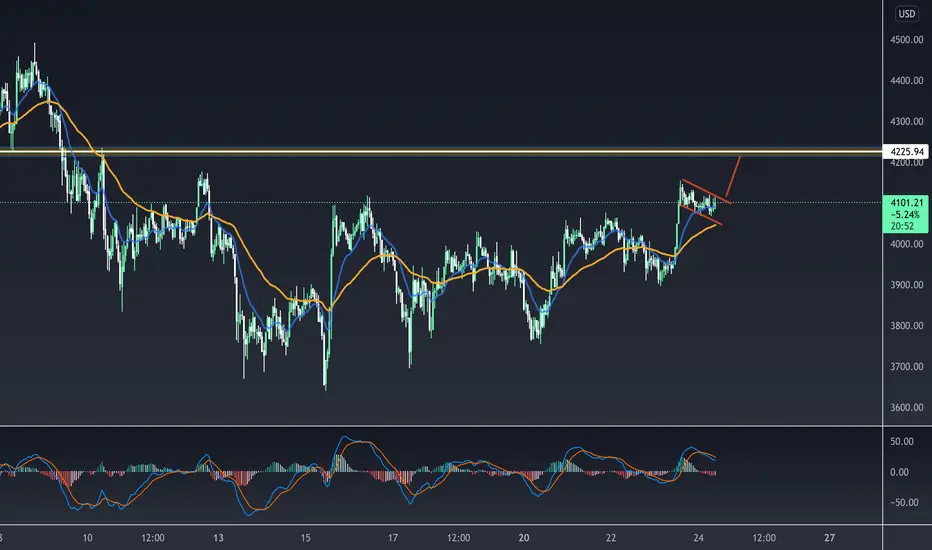The height and width of the screenshot is (550, 932).
Task: Select the lower red flag trendline
Action: (x=701, y=215)
